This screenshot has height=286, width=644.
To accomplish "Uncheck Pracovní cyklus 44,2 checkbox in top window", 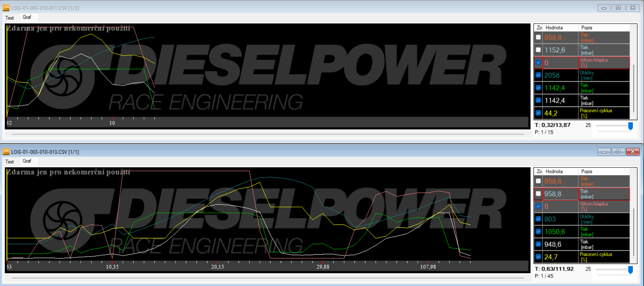I will point(538,113).
